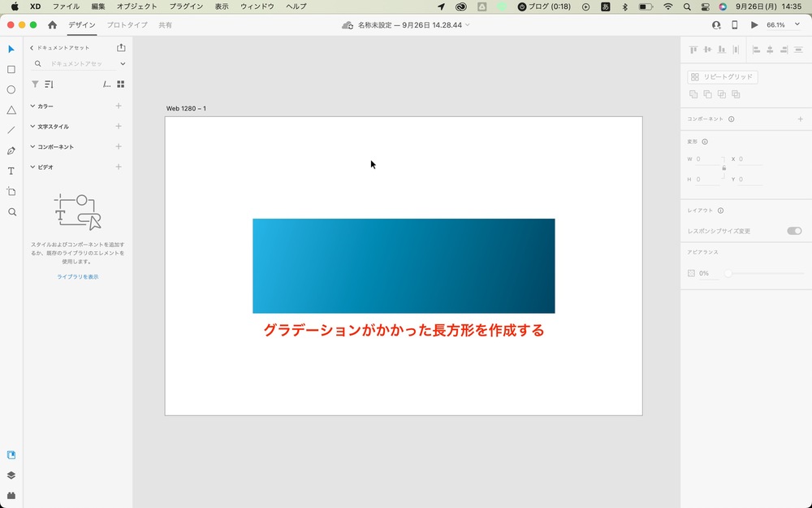Screen dimensions: 812x508
Task: Click the リピートグリッド button
Action: coord(723,76)
